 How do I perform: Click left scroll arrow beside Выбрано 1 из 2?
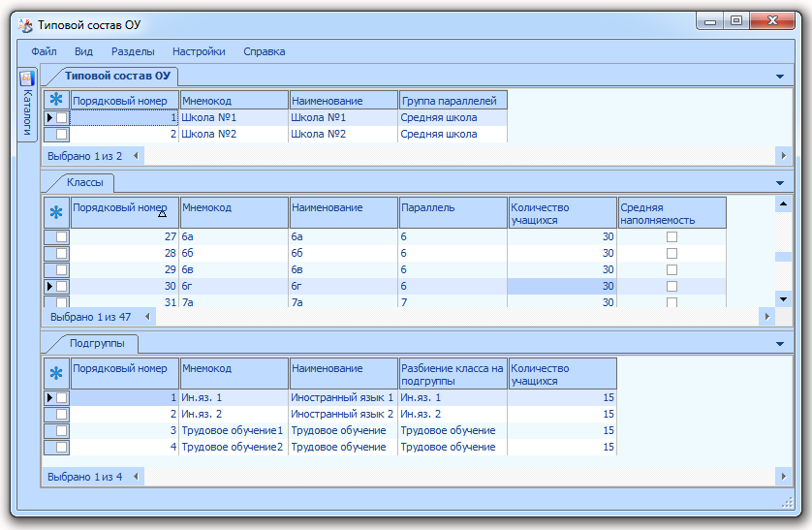[137, 156]
